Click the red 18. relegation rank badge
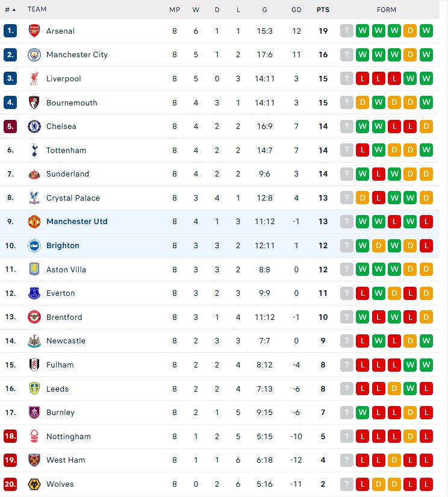Image resolution: width=448 pixels, height=497 pixels. [x=10, y=437]
